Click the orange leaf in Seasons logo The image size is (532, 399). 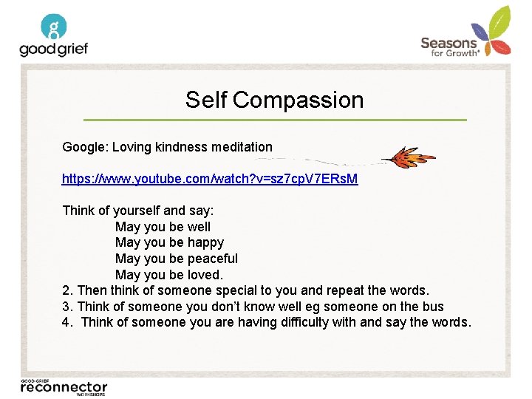coord(487,50)
